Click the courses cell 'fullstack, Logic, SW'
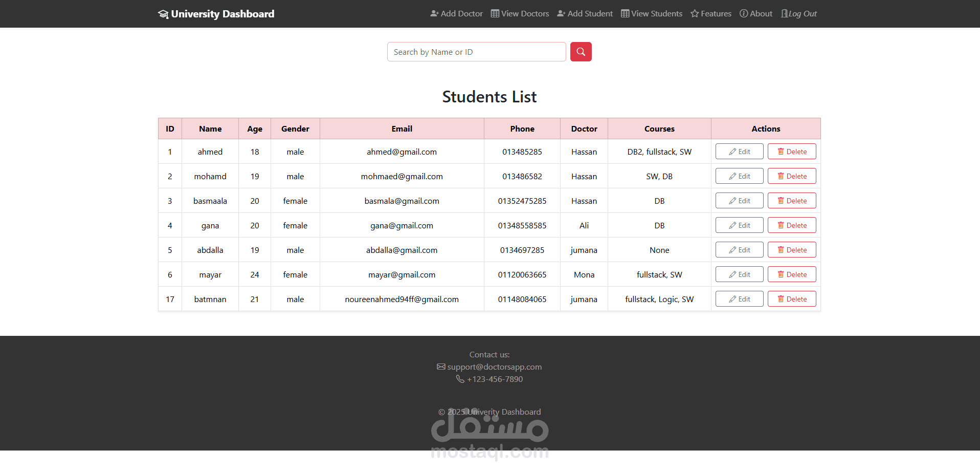Screen dimensions: 980x471 click(x=659, y=299)
